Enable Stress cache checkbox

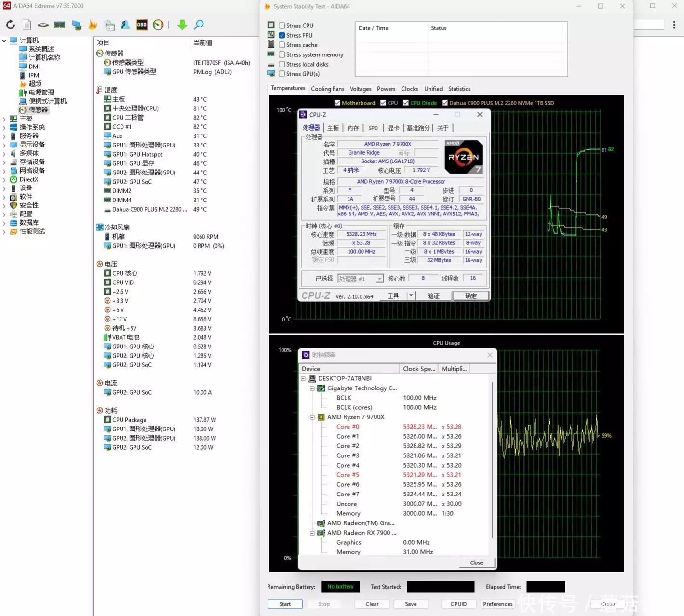(282, 45)
